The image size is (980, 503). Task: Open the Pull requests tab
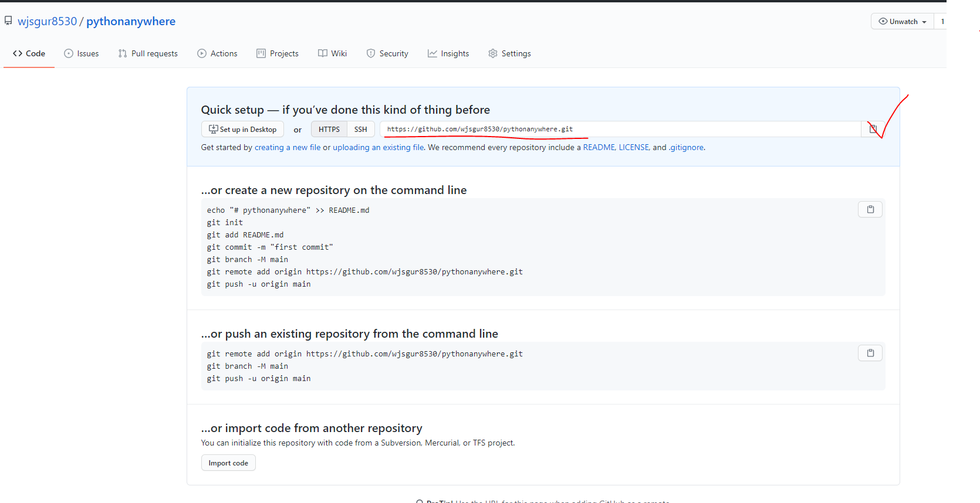coord(148,53)
